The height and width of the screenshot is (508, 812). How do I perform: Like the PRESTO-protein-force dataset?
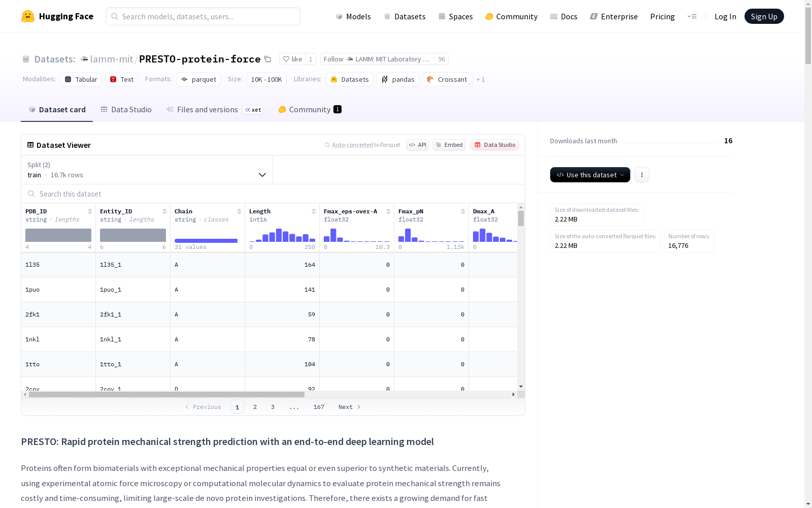(292, 59)
